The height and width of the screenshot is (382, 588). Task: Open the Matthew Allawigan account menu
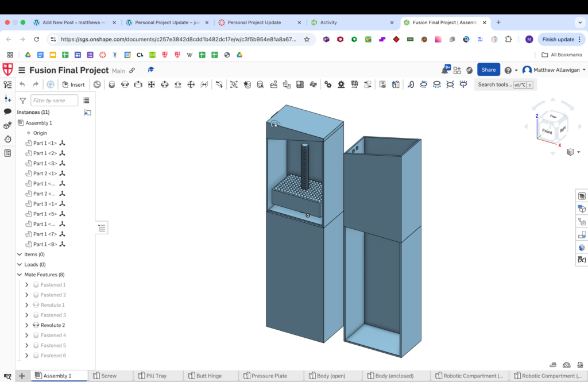(x=554, y=70)
